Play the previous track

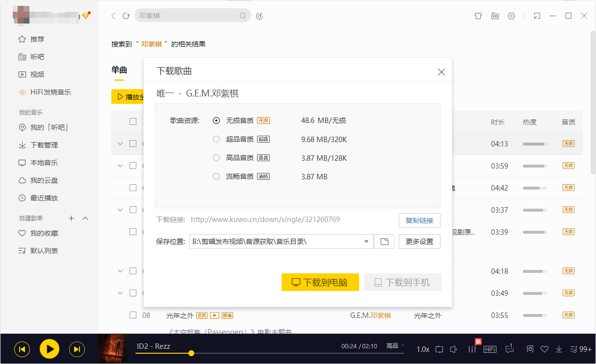point(22,349)
